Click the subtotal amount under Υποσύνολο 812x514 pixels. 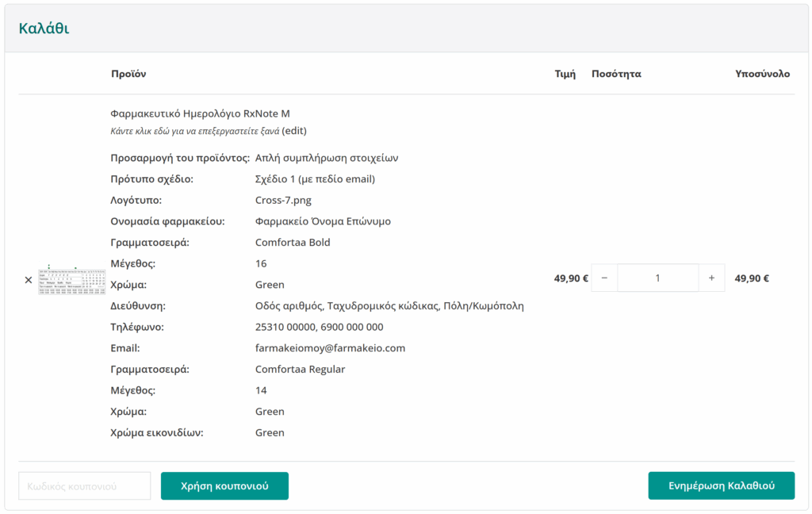click(752, 278)
